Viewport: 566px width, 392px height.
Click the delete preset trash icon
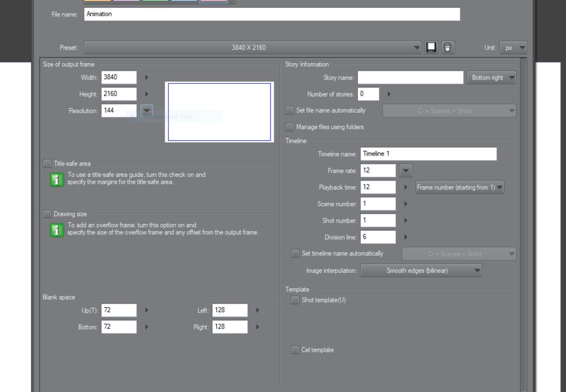448,48
